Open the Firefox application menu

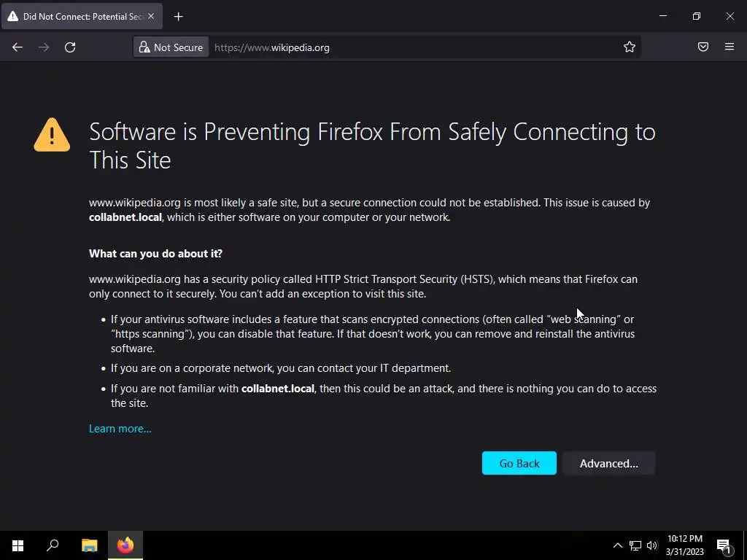(729, 47)
